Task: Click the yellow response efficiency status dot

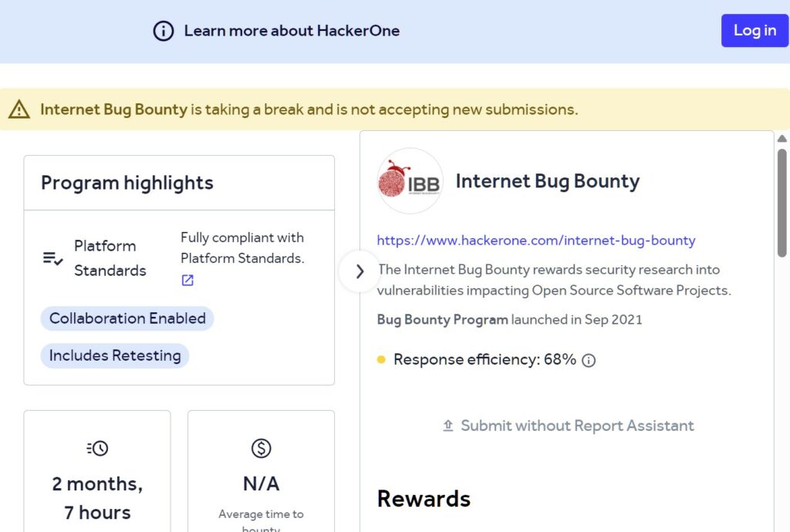Action: click(x=381, y=359)
